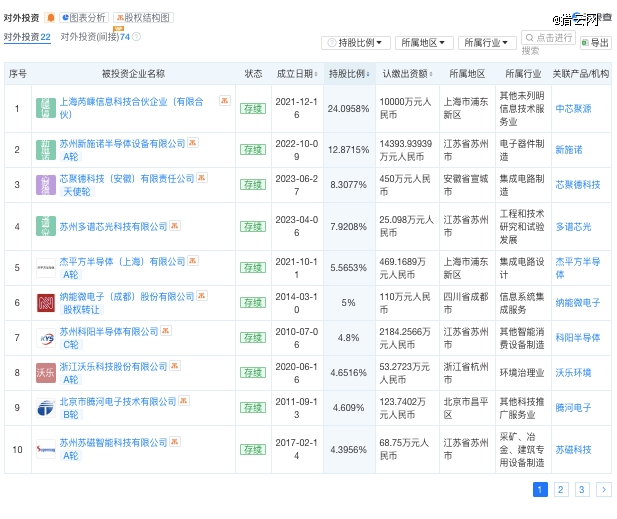Click C轮 tag under 苏州科阳半导体
This screenshot has height=519, width=617.
click(71, 345)
